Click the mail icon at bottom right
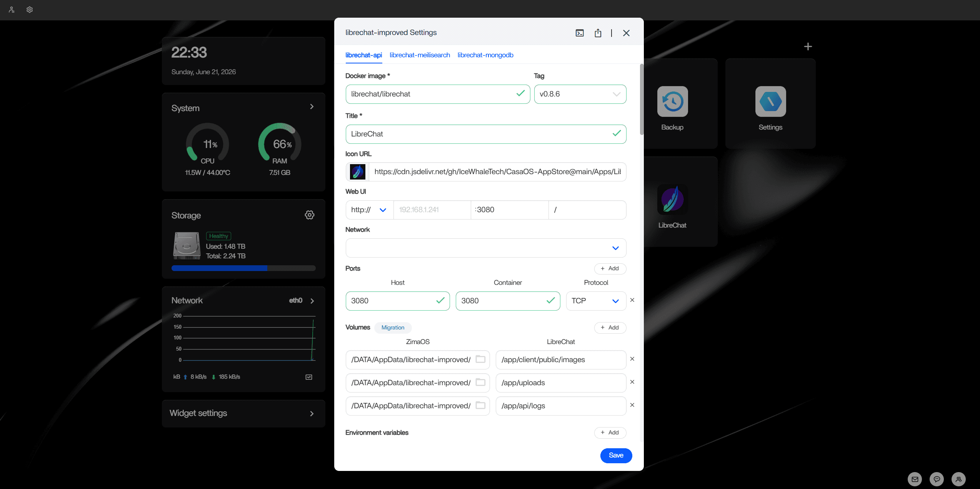980x489 pixels. click(x=915, y=479)
